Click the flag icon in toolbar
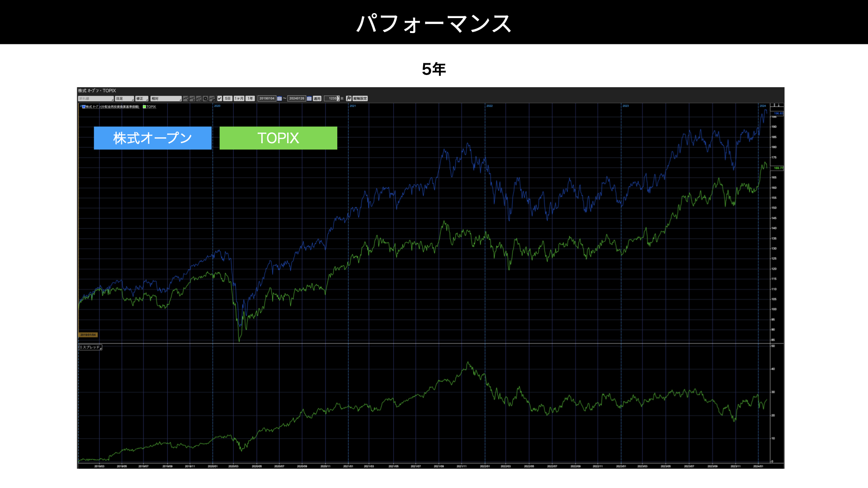Viewport: 868px width, 488px height. coord(349,99)
